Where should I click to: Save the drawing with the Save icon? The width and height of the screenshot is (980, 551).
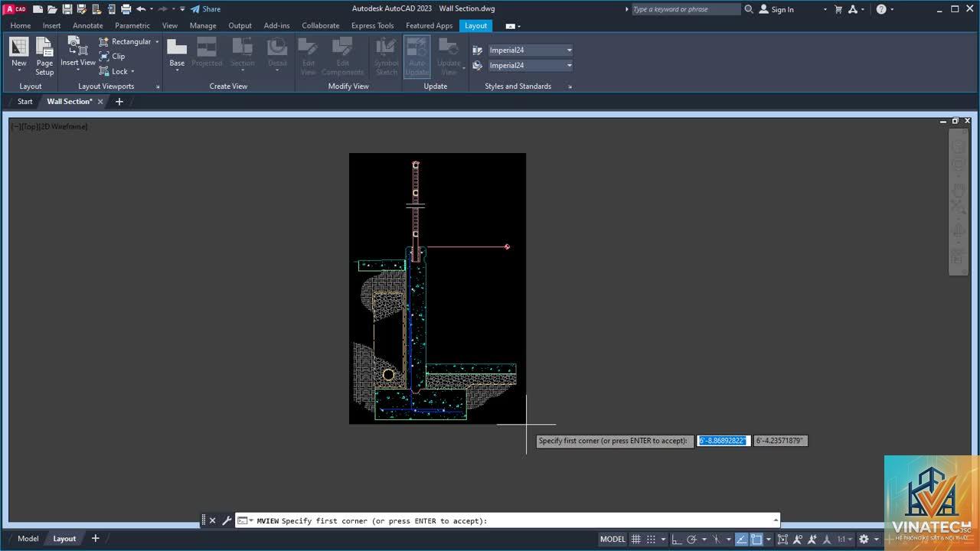click(67, 9)
